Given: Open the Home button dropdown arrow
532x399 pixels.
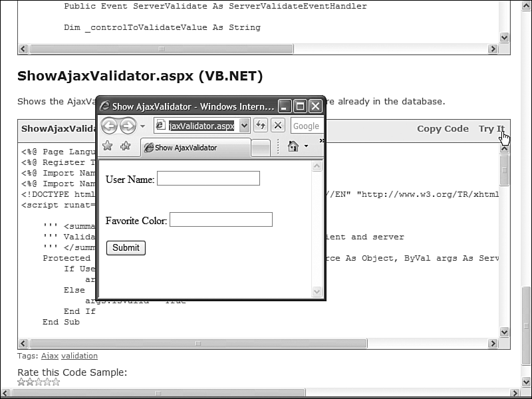Looking at the screenshot, I should click(x=306, y=148).
